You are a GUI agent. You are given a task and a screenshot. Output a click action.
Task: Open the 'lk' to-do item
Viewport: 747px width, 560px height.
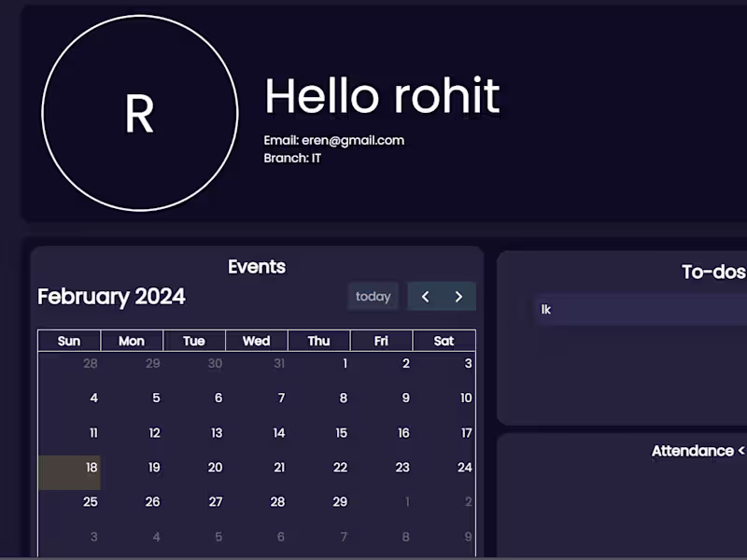(x=641, y=310)
